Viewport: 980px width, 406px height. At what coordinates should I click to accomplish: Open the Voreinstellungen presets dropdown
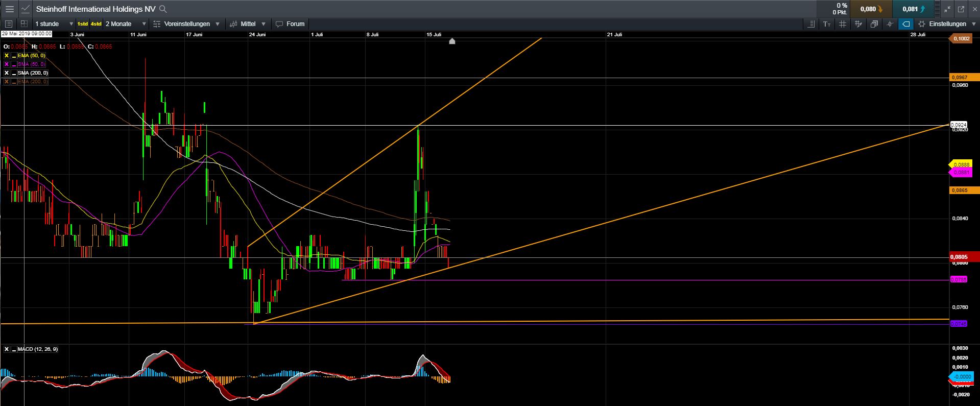[x=186, y=24]
